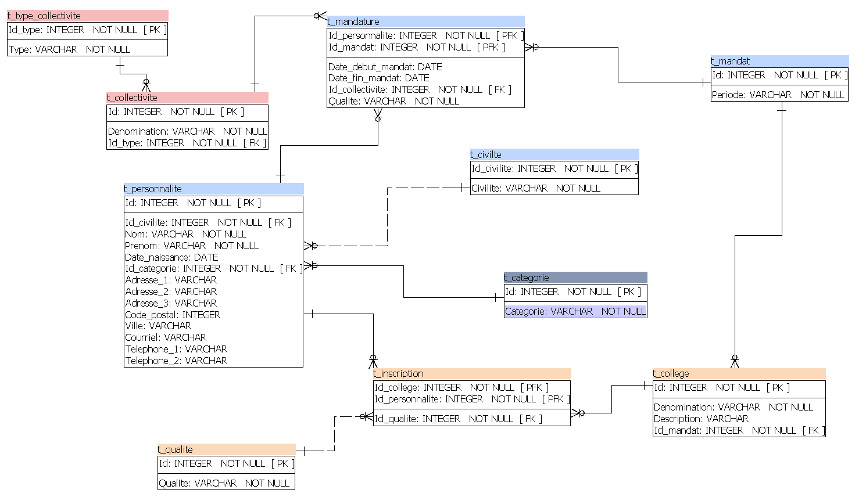This screenshot has width=866, height=504.
Task: Click Nom: VARCHAR NOT NULL column
Action: pyautogui.click(x=186, y=234)
